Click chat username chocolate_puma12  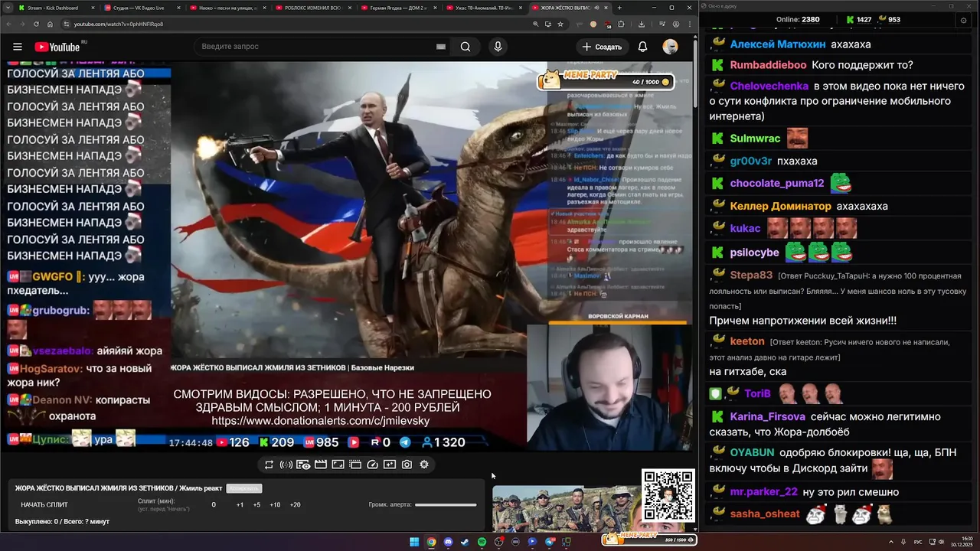pyautogui.click(x=776, y=184)
